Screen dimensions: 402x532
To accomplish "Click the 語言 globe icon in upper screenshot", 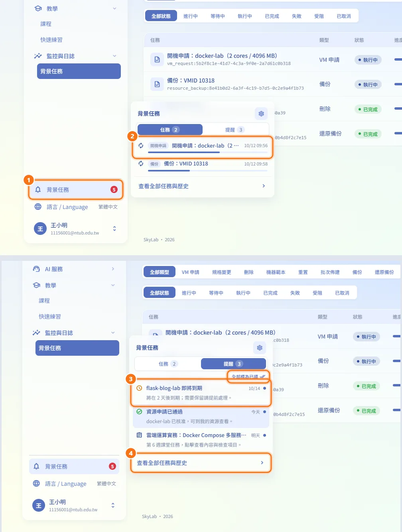I will coord(38,207).
